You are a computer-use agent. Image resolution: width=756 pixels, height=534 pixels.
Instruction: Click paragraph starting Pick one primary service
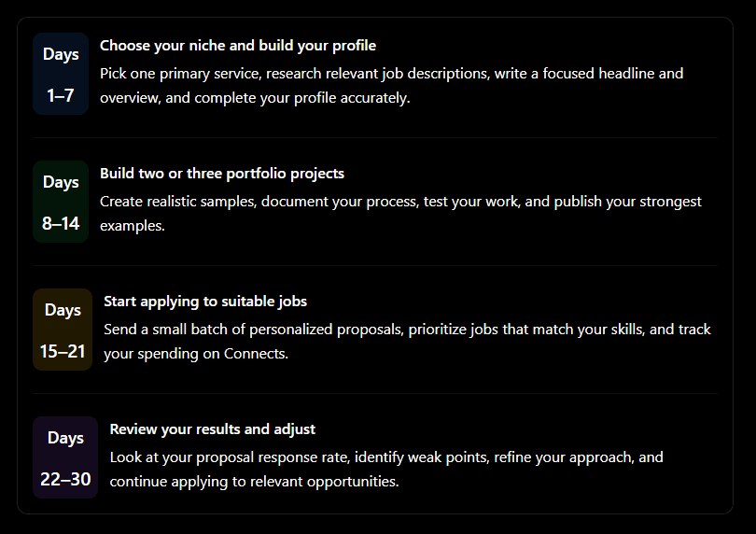tap(391, 85)
